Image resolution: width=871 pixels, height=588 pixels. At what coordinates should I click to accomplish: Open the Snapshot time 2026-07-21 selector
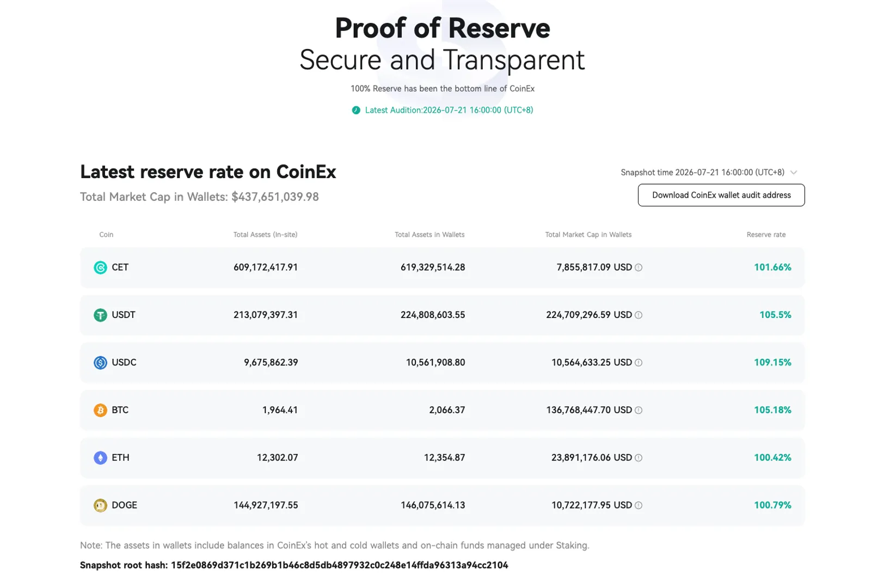click(709, 173)
